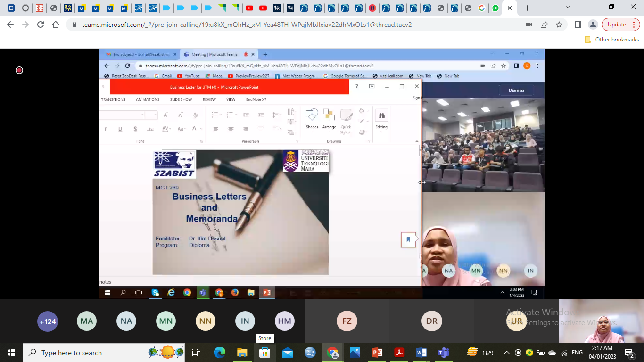Click the +124 participants overflow avatar

[48, 322]
